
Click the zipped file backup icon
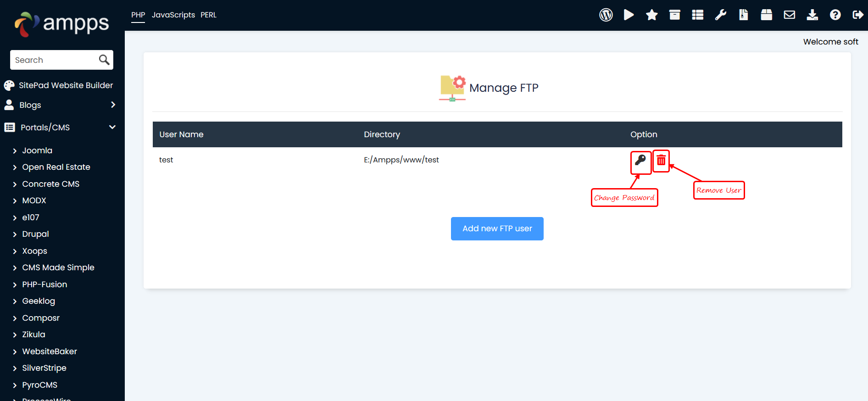click(x=744, y=15)
